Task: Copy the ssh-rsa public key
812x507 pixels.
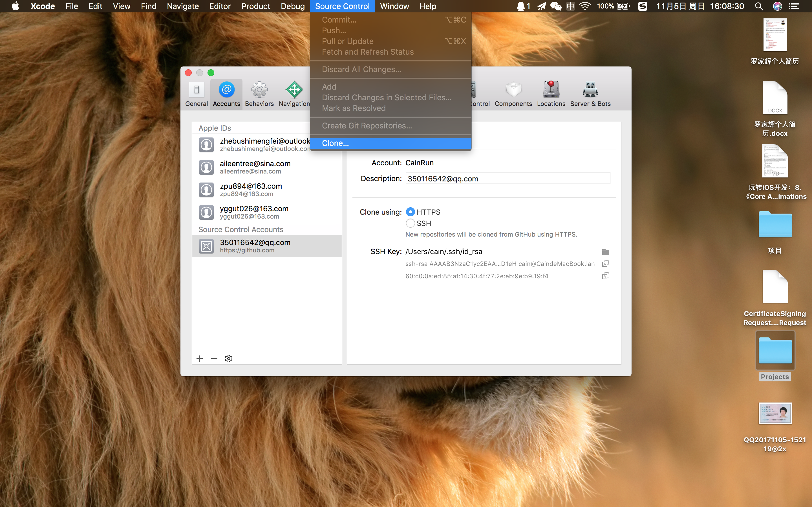Action: pos(605,264)
